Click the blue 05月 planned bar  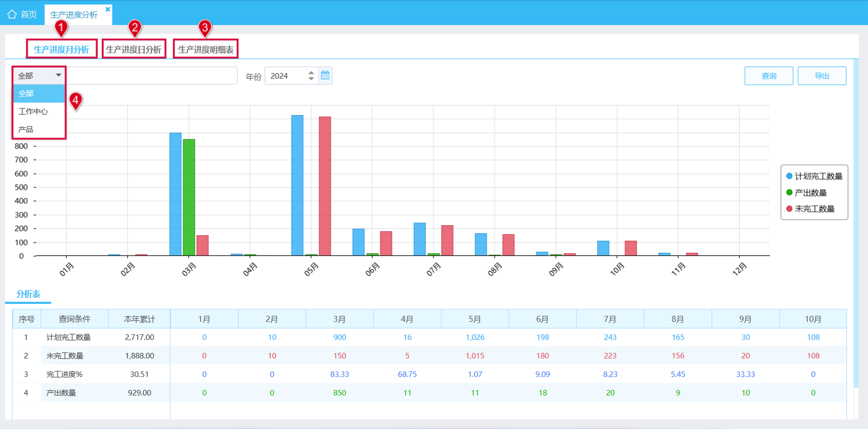[297, 185]
